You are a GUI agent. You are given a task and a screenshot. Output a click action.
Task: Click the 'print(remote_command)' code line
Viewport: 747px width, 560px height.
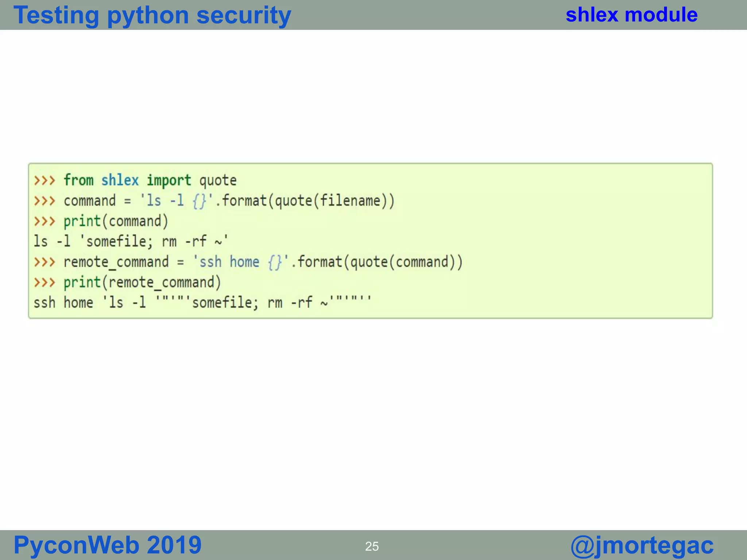[127, 283]
